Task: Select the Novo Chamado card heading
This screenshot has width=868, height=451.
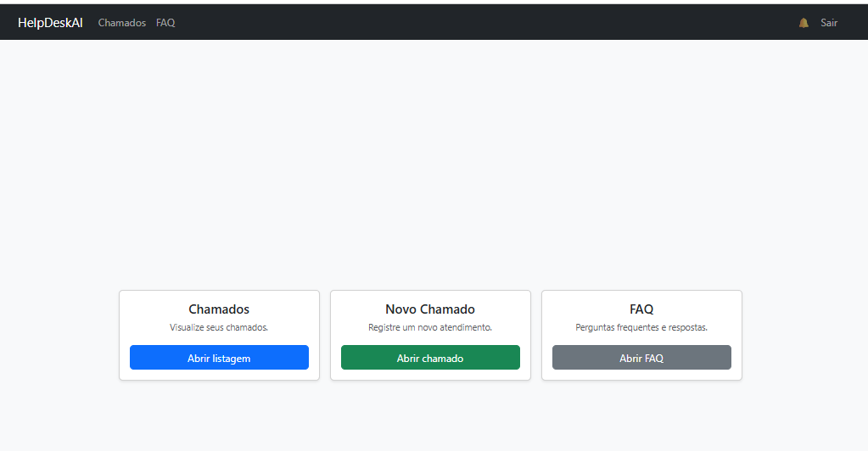Action: 430,309
